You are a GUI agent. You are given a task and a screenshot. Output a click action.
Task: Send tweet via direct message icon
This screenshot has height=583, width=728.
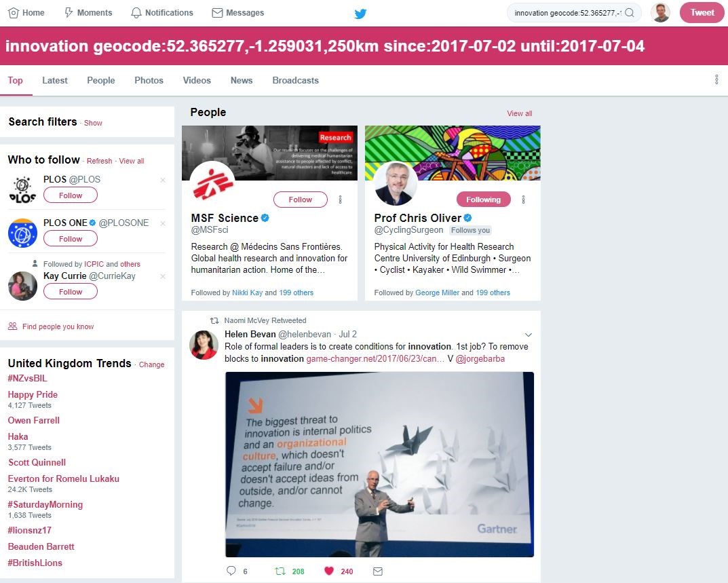pos(378,571)
